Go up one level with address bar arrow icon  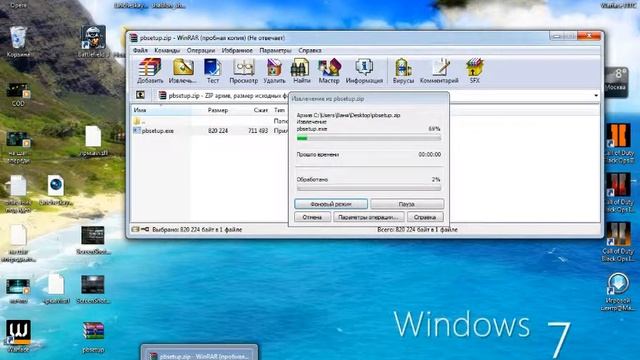coord(140,95)
